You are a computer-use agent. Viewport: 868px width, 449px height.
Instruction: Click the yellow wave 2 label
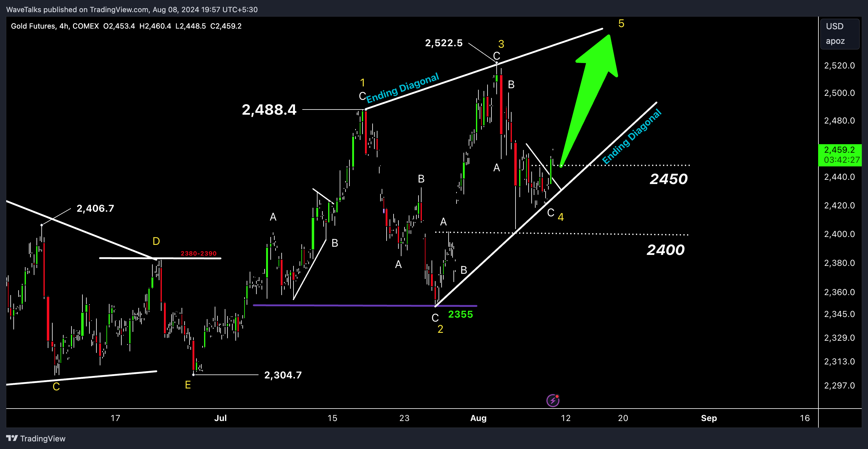pos(440,329)
